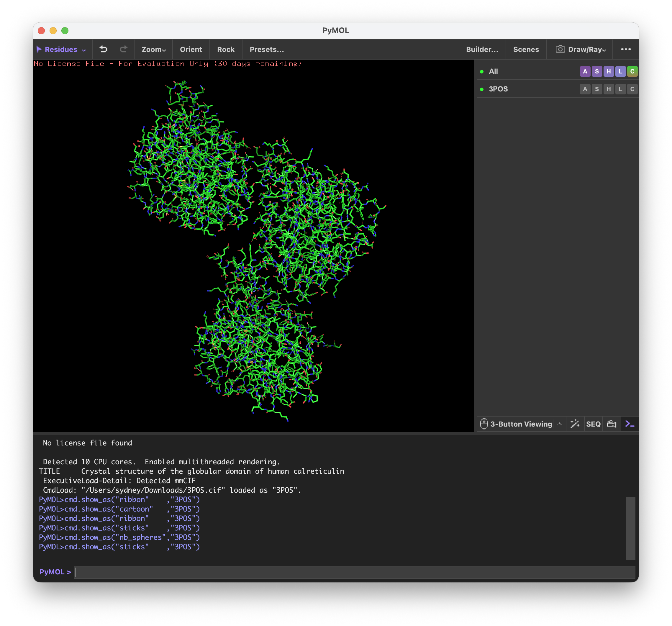Open the Zoom dropdown menu
672x626 pixels.
(153, 49)
